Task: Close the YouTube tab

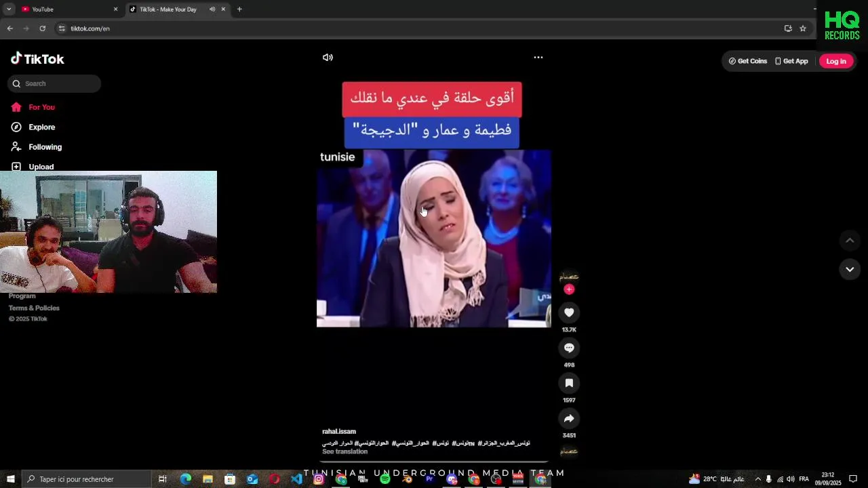Action: click(115, 9)
